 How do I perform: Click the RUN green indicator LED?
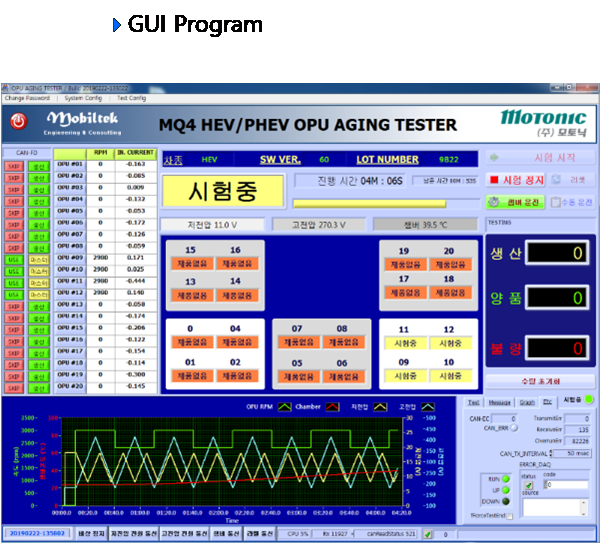coord(506,479)
